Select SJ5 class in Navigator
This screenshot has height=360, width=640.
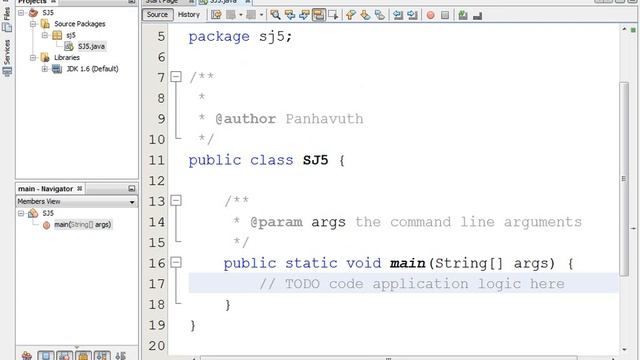tap(48, 213)
